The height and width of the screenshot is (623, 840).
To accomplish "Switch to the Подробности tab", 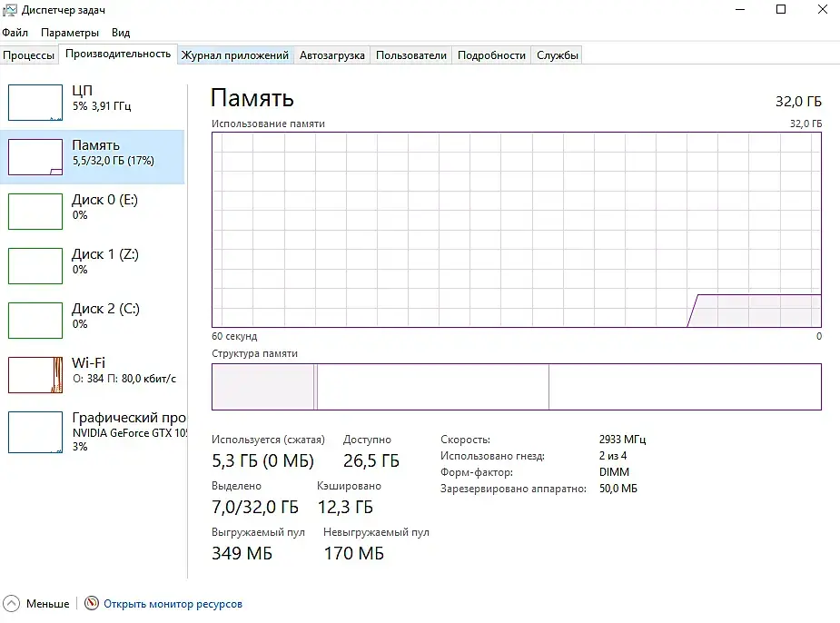I will coord(491,55).
